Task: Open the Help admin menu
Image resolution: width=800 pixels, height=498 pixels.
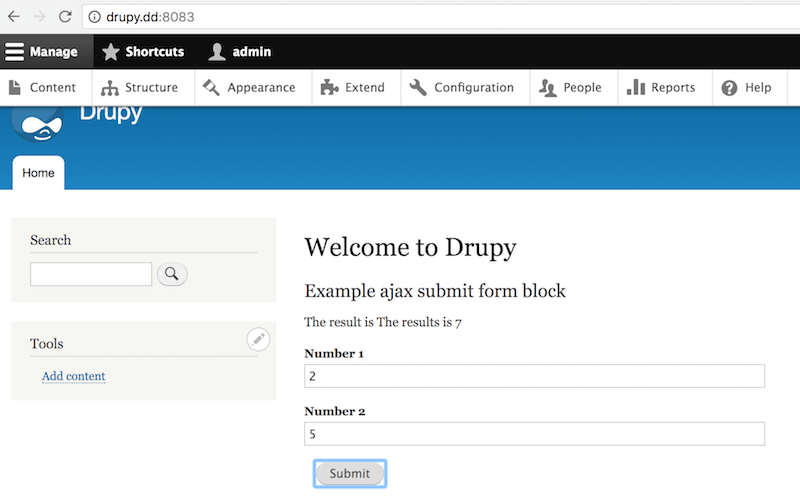Action: point(747,88)
